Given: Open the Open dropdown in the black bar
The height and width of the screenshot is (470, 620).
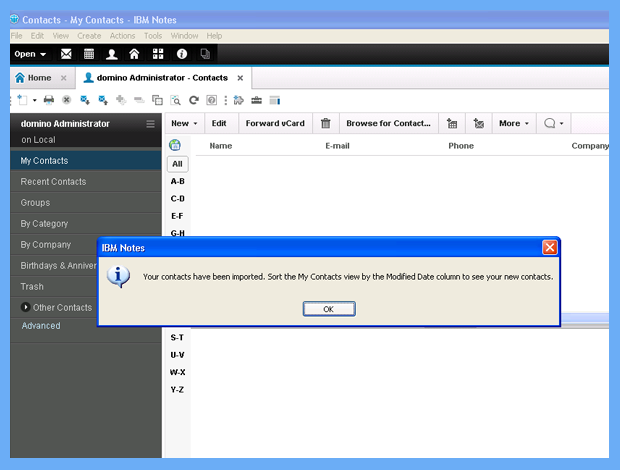Looking at the screenshot, I should tap(30, 54).
